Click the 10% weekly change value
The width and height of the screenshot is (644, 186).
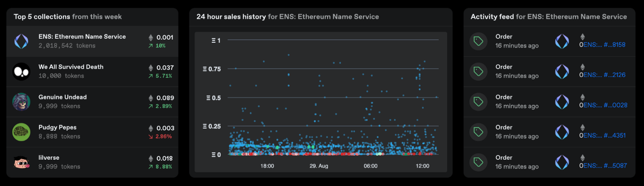pos(161,46)
